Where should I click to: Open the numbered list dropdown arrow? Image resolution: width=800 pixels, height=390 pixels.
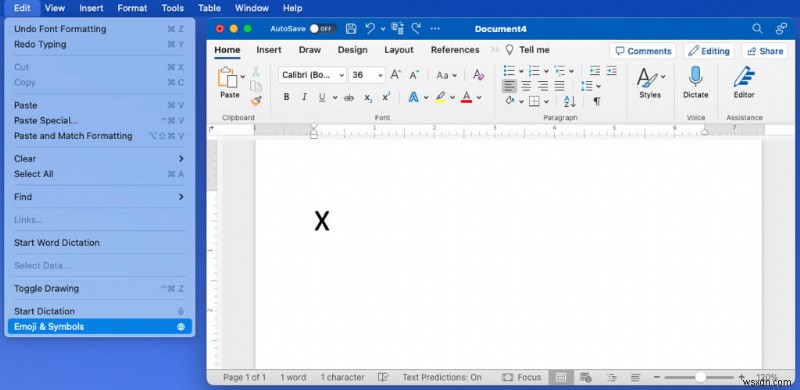546,71
